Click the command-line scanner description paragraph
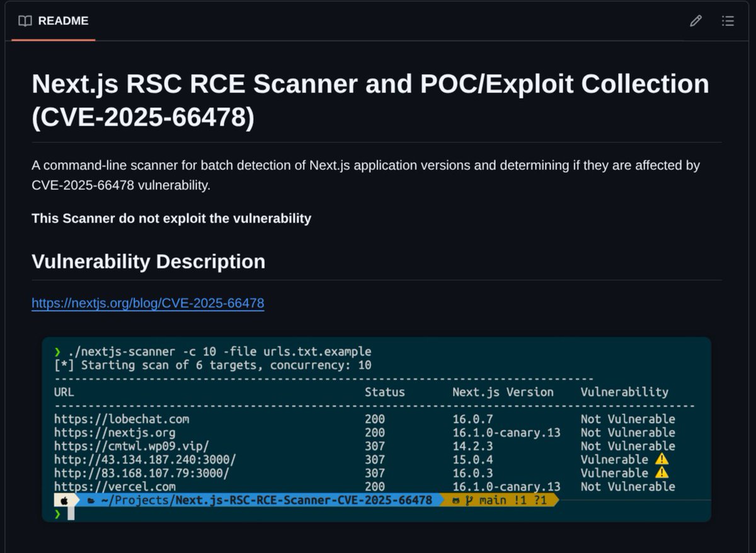 (366, 175)
